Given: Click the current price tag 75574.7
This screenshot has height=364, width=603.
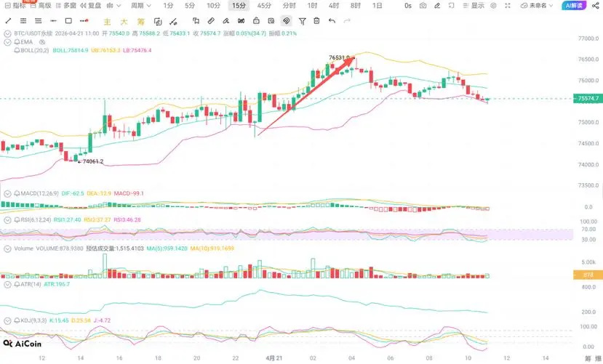Looking at the screenshot, I should pos(588,98).
